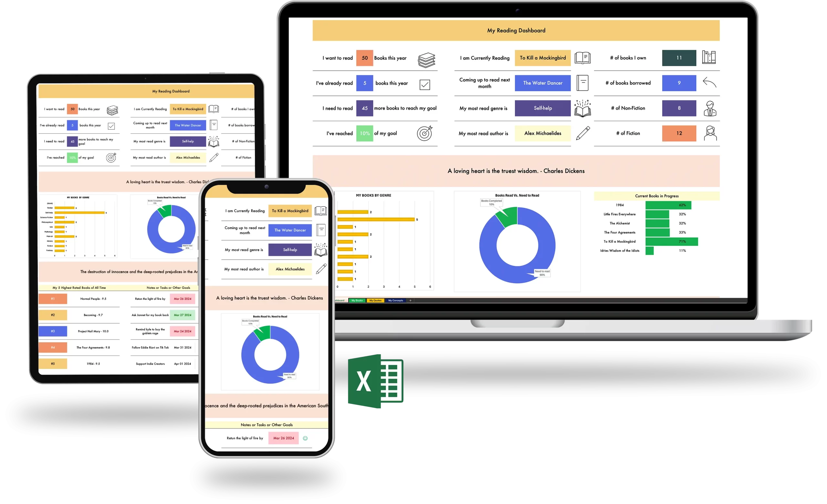This screenshot has width=827, height=504.
Task: Click To Kill a Mockingbird currently reading label
Action: [x=541, y=57]
